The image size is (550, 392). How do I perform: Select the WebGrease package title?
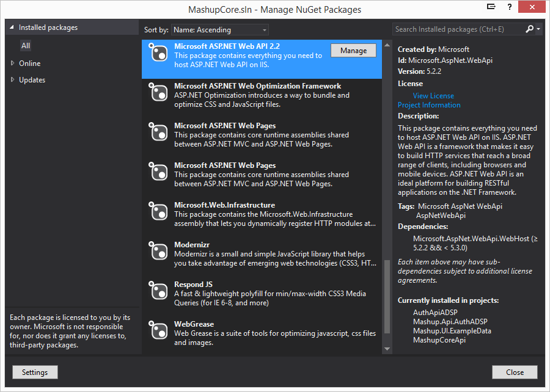(x=194, y=324)
